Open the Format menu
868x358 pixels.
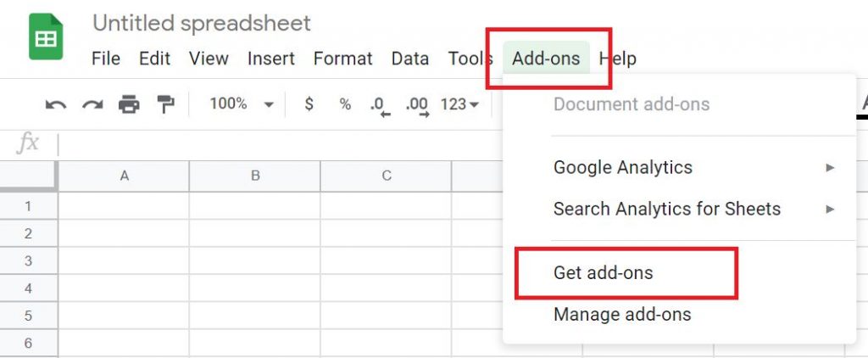pyautogui.click(x=343, y=59)
